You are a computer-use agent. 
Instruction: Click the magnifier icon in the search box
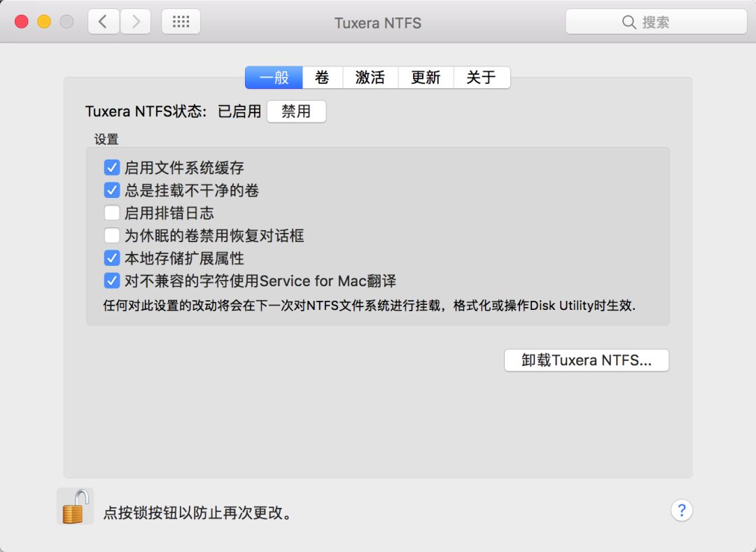[x=629, y=22]
